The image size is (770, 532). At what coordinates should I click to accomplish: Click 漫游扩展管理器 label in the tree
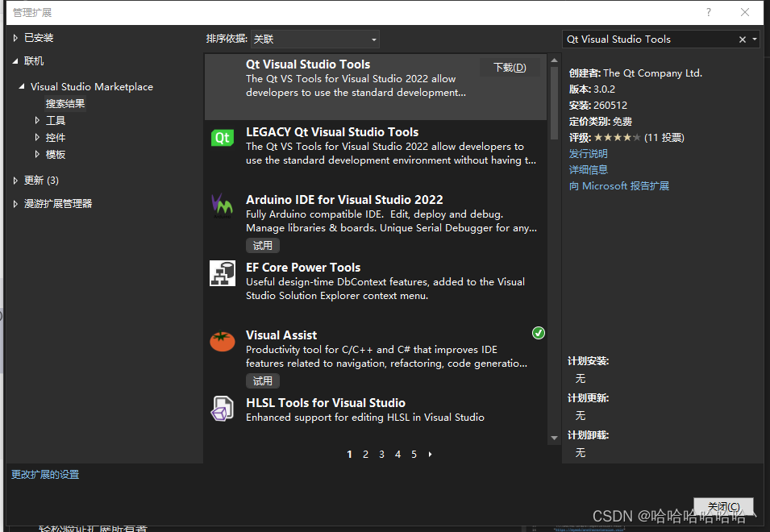pos(58,204)
